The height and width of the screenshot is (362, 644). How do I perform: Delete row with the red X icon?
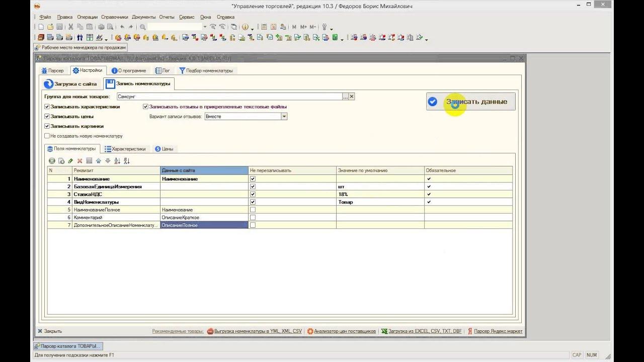79,161
